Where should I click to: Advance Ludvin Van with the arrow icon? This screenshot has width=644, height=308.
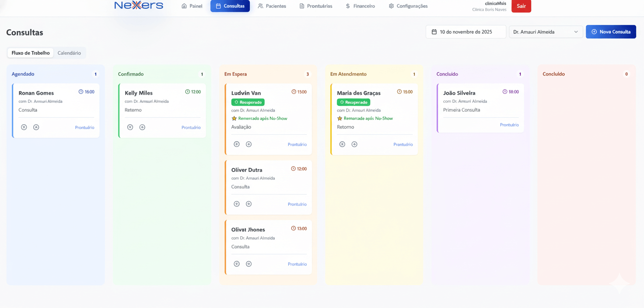[249, 143]
